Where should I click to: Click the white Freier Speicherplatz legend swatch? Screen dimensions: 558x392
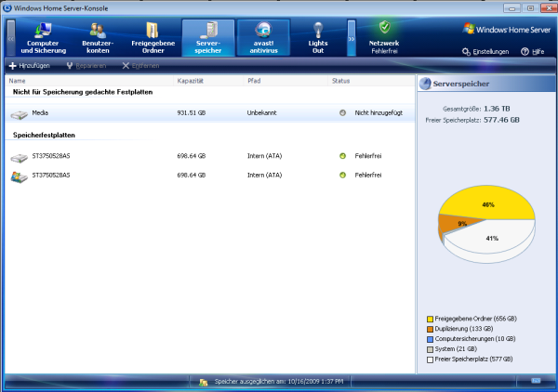click(430, 359)
